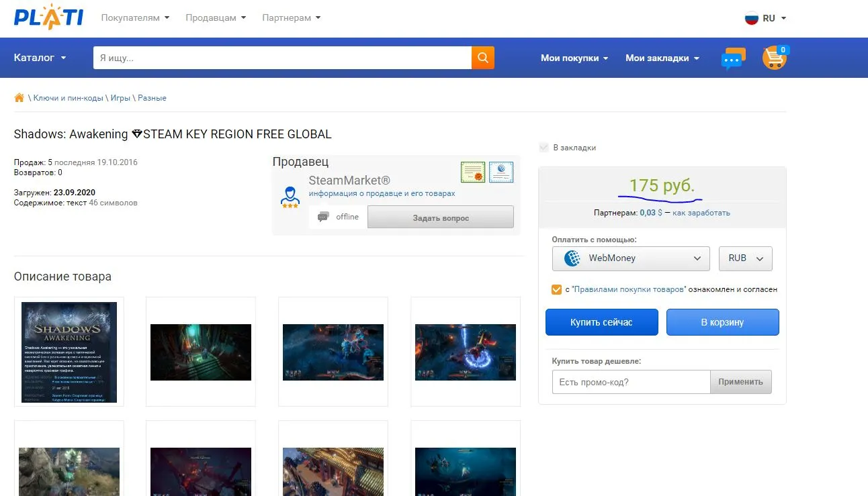Uncheck the purchase rules agreement checkbox
Image resolution: width=868 pixels, height=496 pixels.
tap(556, 289)
